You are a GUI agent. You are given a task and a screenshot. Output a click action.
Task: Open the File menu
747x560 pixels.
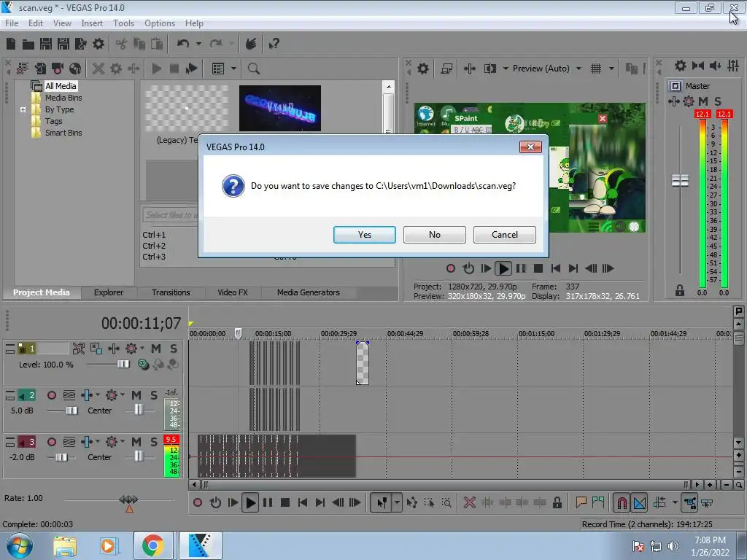point(12,23)
